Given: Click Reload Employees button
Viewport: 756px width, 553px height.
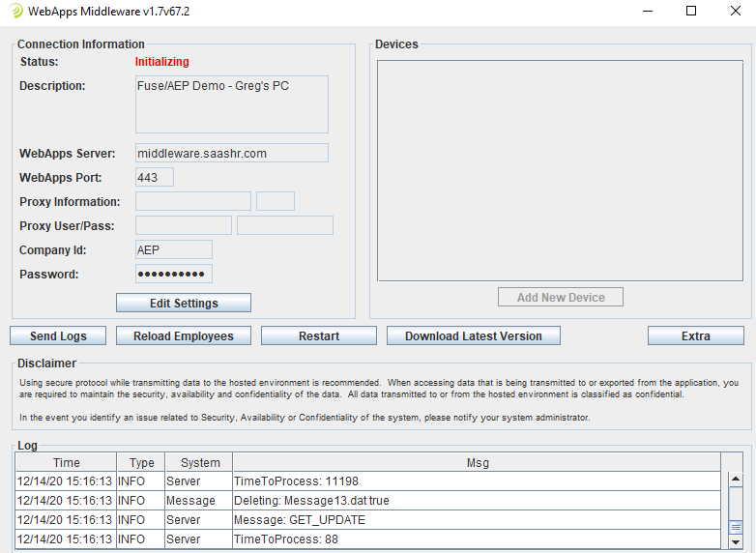Looking at the screenshot, I should pyautogui.click(x=184, y=336).
